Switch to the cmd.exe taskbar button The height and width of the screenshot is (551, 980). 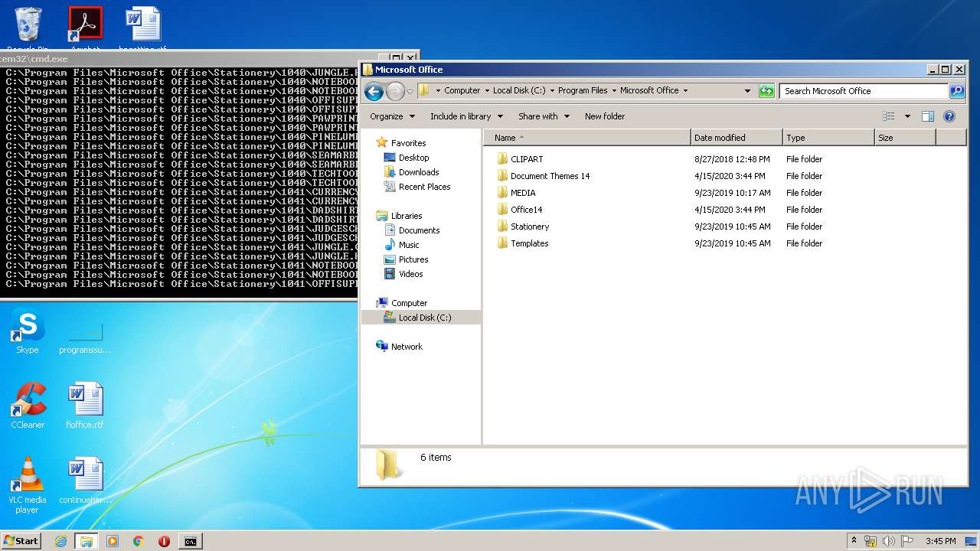(x=190, y=541)
